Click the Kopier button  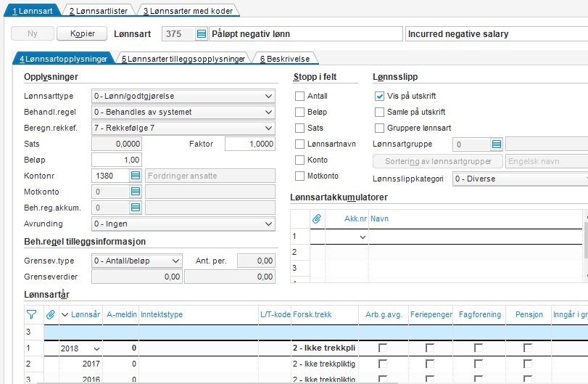pyautogui.click(x=82, y=34)
